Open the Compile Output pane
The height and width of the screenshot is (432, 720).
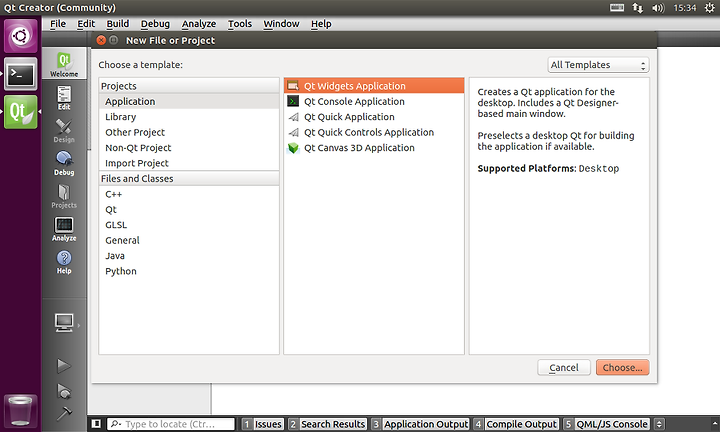click(516, 424)
